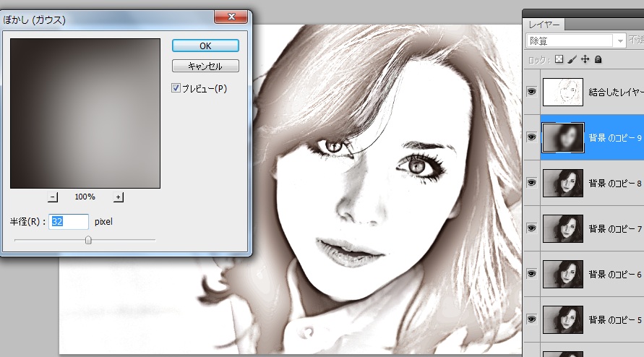
Task: Click the blur preview image area
Action: click(85, 113)
